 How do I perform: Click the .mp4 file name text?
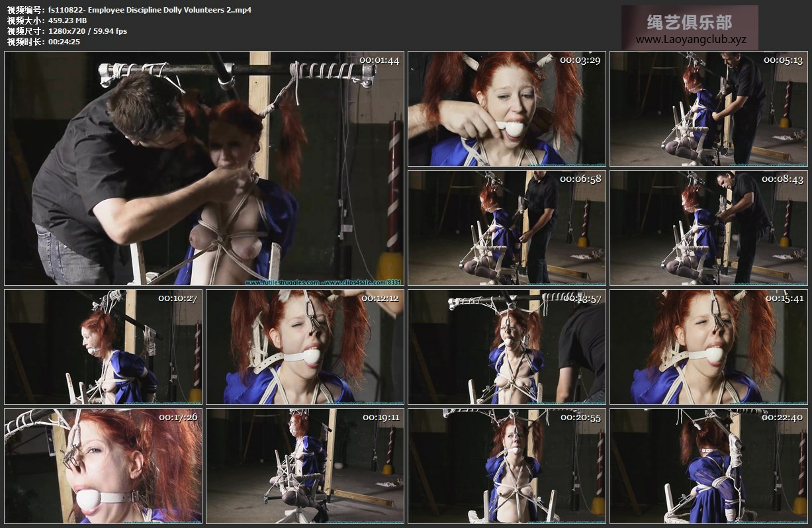(149, 10)
